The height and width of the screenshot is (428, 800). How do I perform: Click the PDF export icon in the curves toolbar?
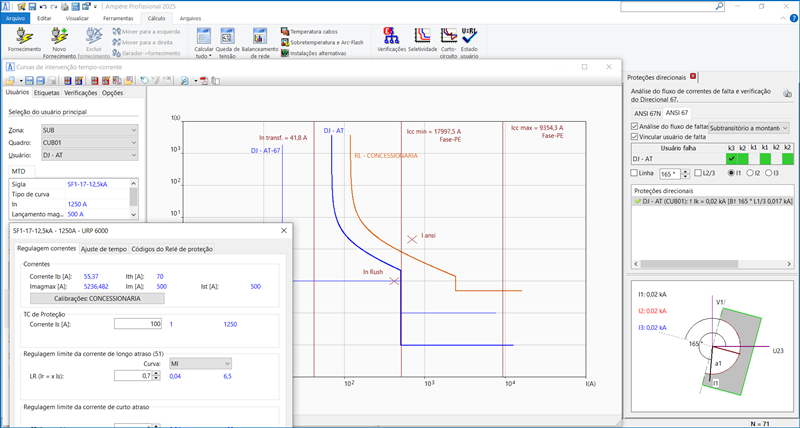click(x=205, y=81)
